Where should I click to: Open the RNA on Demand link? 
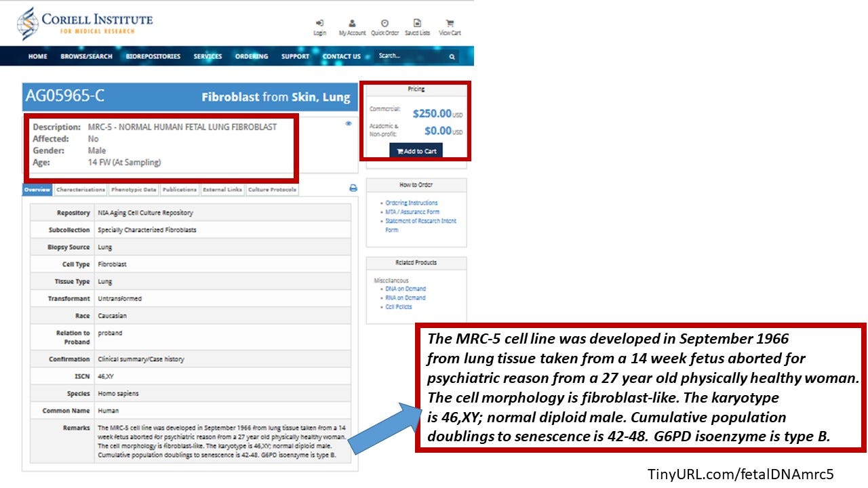click(406, 298)
